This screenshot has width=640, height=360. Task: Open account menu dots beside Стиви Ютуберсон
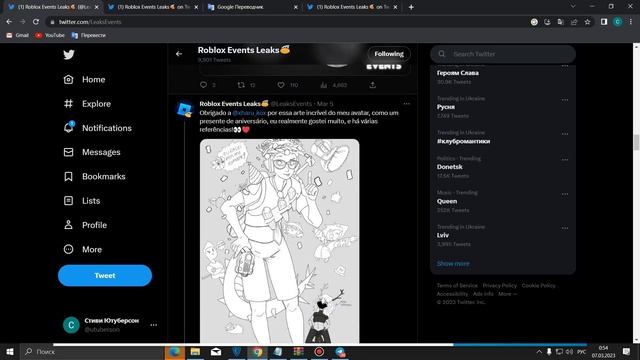coord(153,325)
